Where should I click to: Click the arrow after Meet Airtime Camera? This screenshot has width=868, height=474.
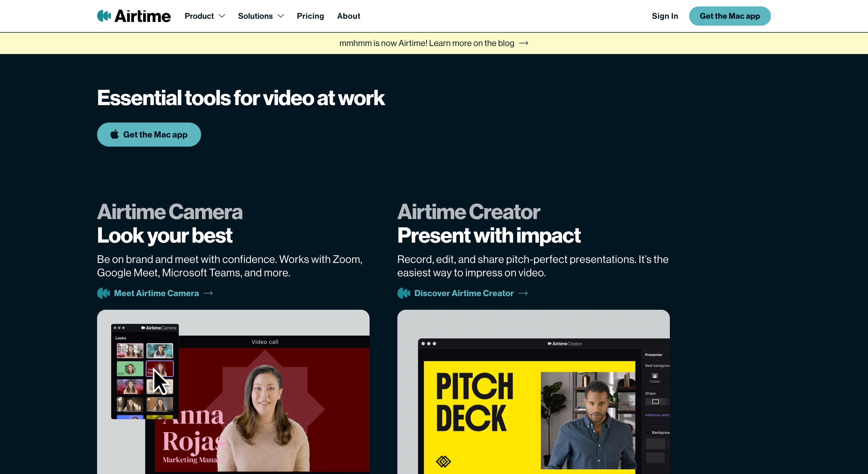point(208,293)
